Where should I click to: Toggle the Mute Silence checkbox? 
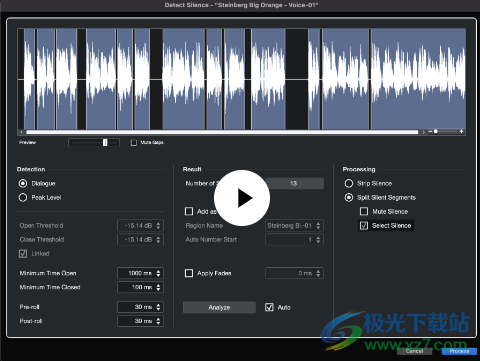[364, 211]
